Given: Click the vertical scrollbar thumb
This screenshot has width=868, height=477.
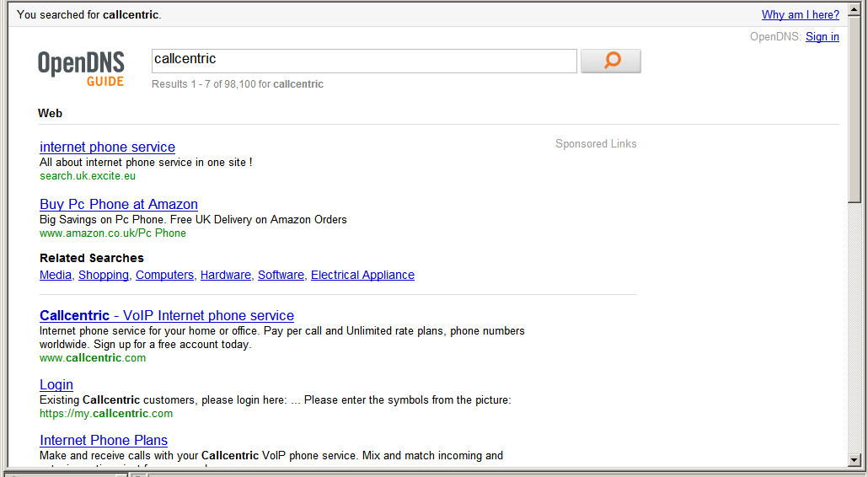Looking at the screenshot, I should pyautogui.click(x=855, y=101).
